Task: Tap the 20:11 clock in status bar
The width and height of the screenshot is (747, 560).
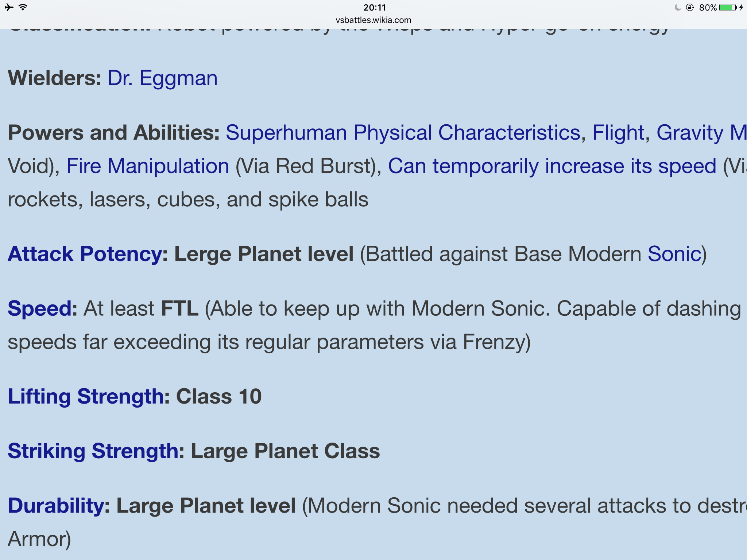Action: point(375,7)
